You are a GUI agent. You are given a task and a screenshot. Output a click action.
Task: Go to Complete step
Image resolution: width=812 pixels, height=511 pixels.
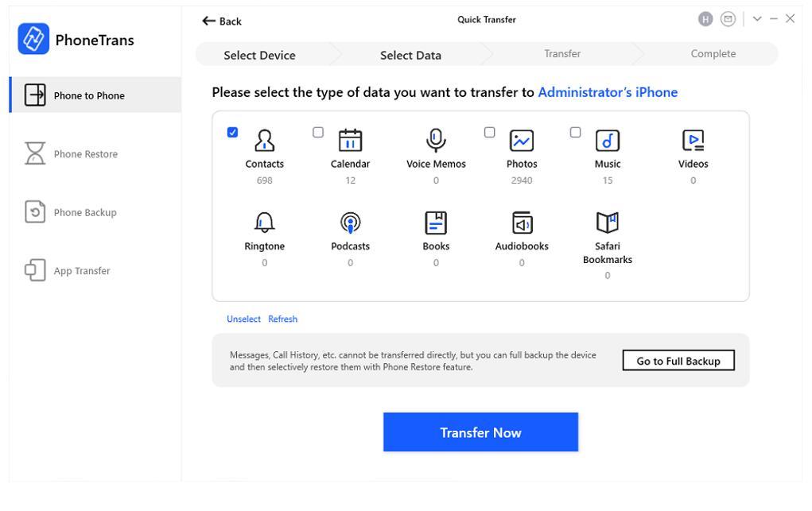[x=713, y=54]
